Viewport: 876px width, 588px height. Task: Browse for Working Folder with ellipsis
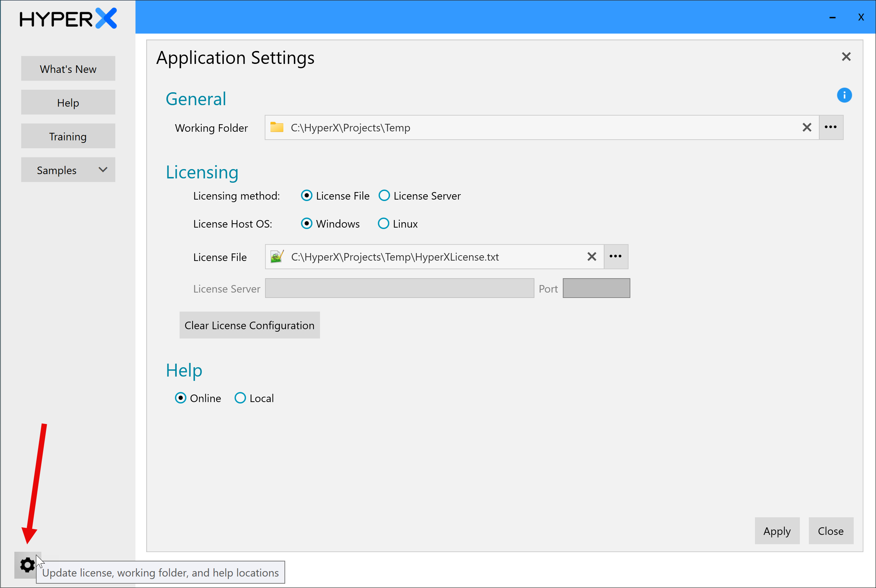click(x=831, y=127)
